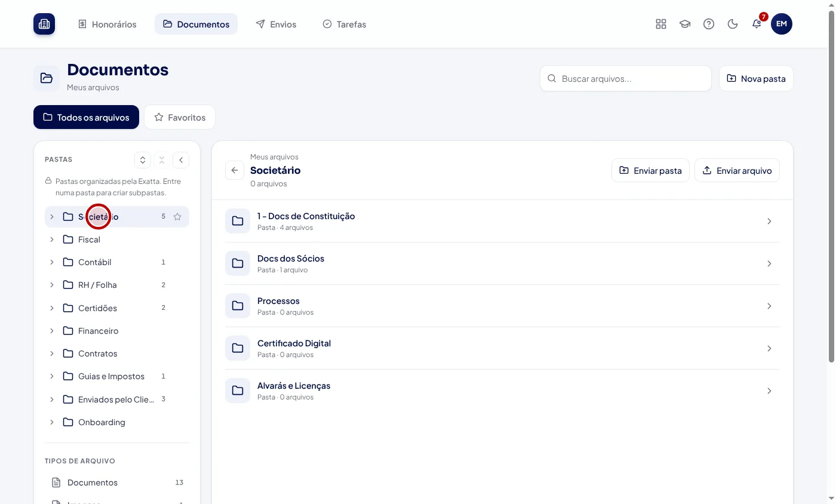Open the Honorários tab

107,24
